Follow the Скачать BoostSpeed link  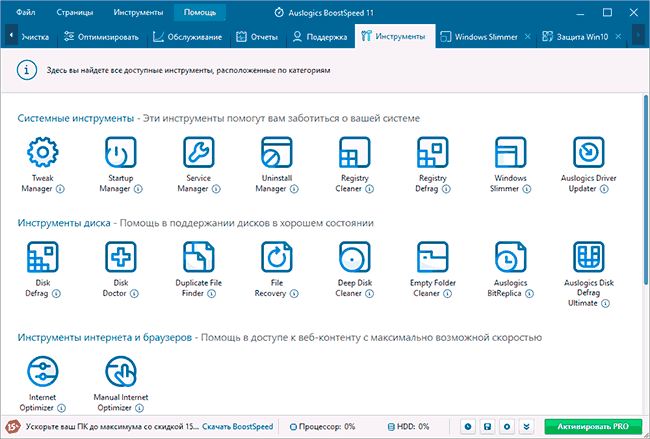[238, 427]
